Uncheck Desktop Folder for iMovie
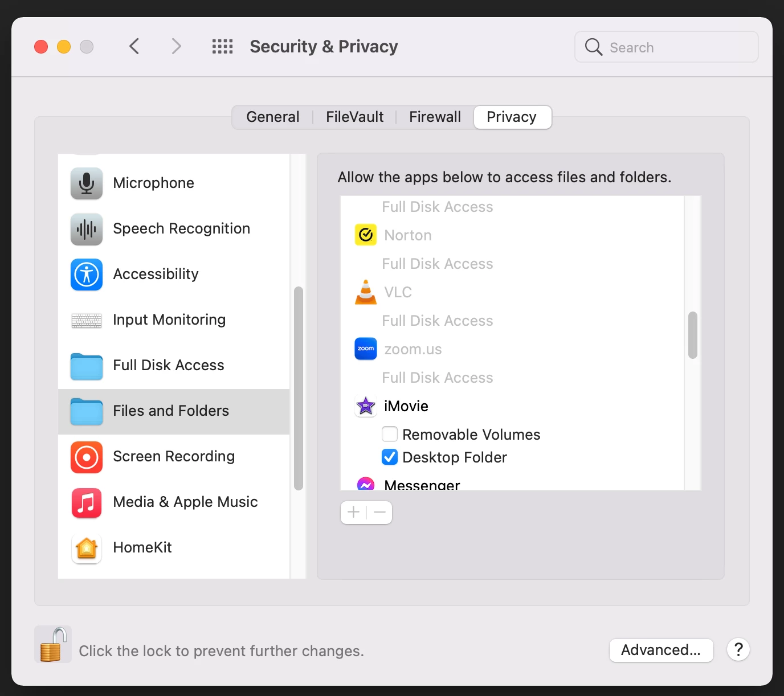 coord(390,457)
